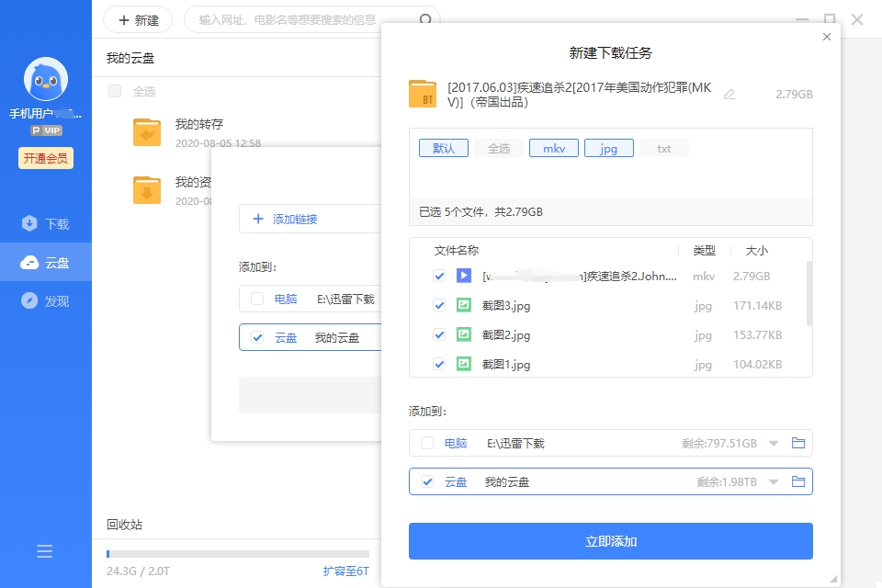
Task: Open folder browser for 云盘 save path
Action: pos(797,482)
